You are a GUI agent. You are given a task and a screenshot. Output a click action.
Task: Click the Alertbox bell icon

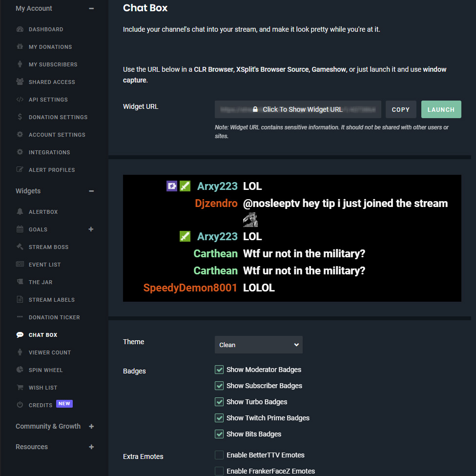20,212
